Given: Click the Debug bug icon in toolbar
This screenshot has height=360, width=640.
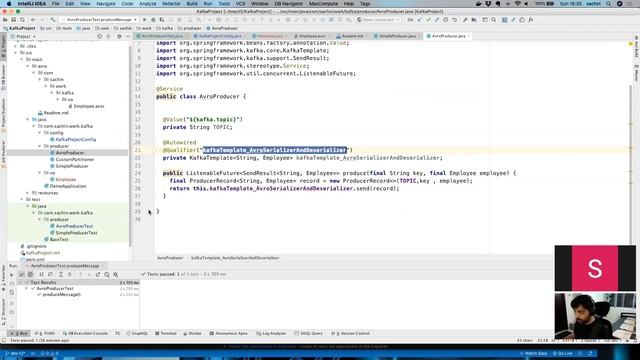Looking at the screenshot, I should [153, 20].
